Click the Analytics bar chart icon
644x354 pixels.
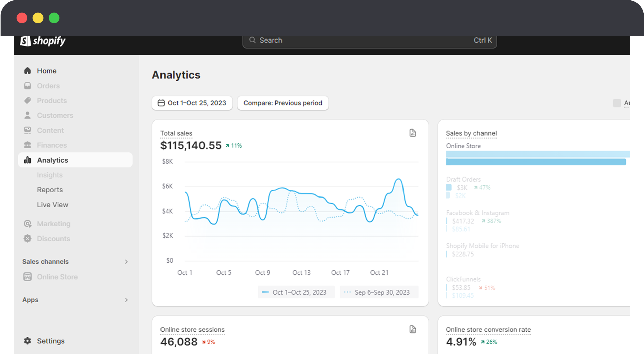tap(27, 160)
